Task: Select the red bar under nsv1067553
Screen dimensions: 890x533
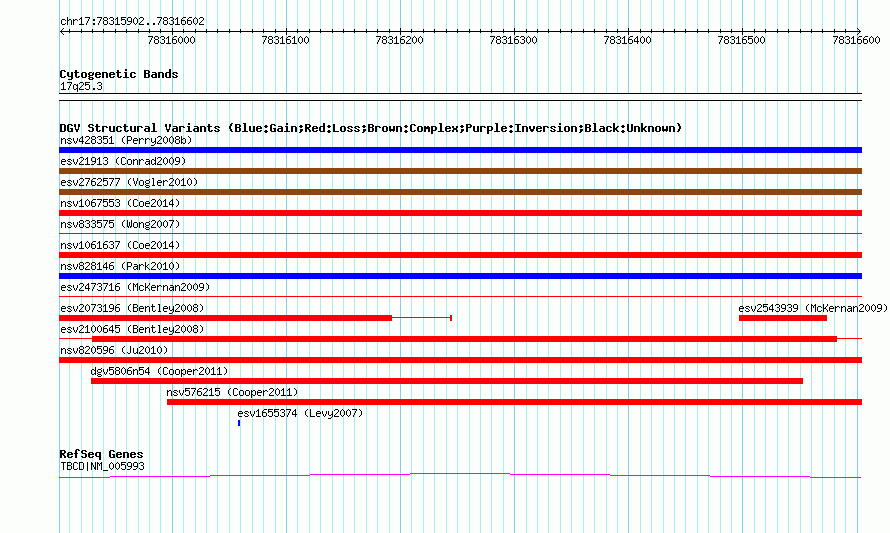Action: coord(460,213)
